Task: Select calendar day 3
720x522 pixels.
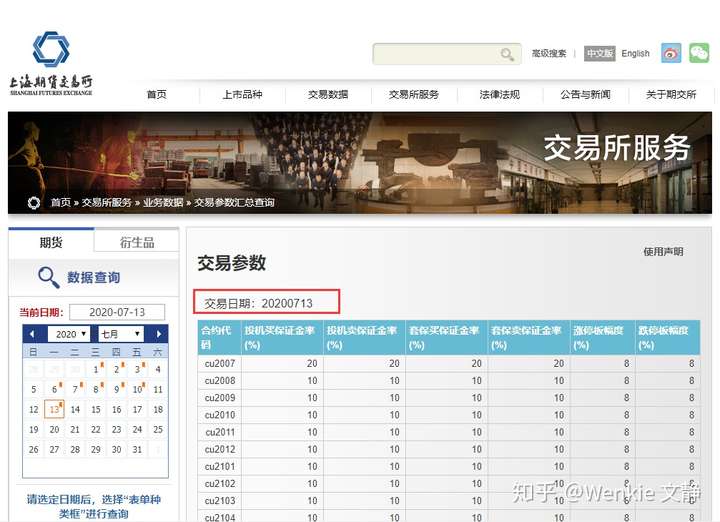Action: click(x=137, y=369)
